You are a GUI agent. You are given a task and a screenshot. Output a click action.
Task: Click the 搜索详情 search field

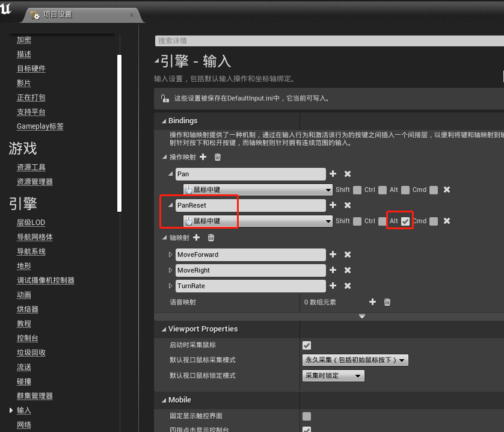tap(330, 41)
